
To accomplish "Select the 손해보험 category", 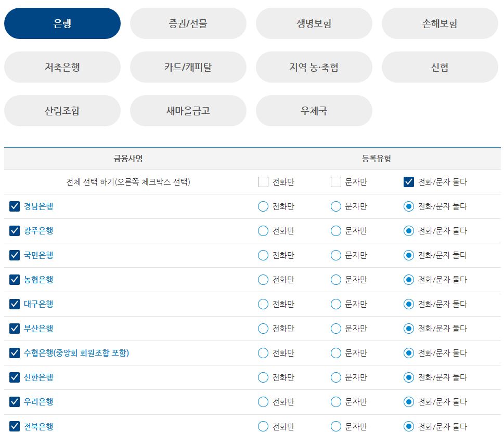I will click(440, 23).
